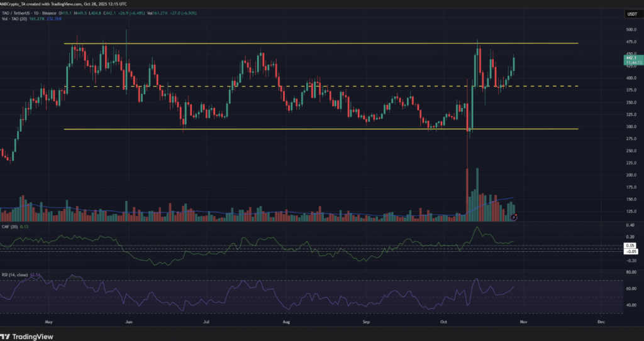Click the latest green candlestick on chart
Viewport: 644px width, 341px height.
click(x=514, y=63)
